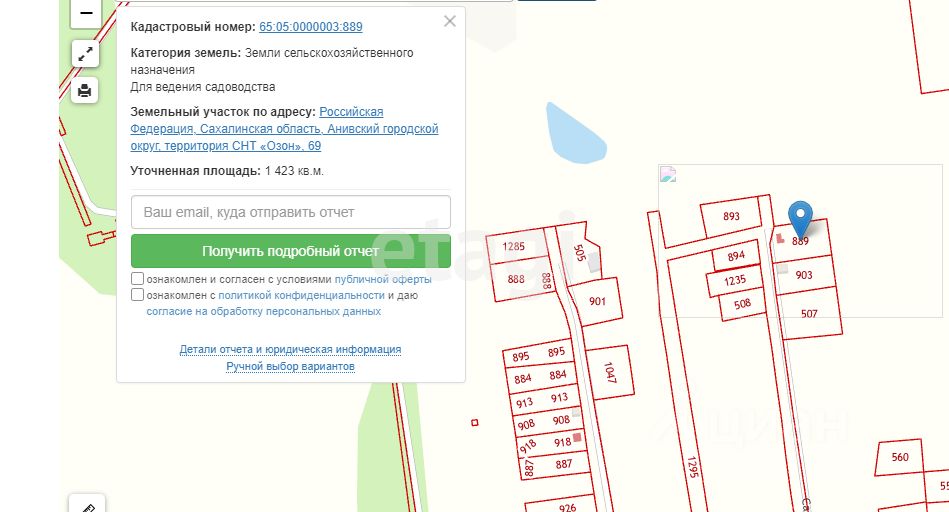The height and width of the screenshot is (512, 949).
Task: Click the Получить подробный отчет button
Action: pyautogui.click(x=291, y=251)
